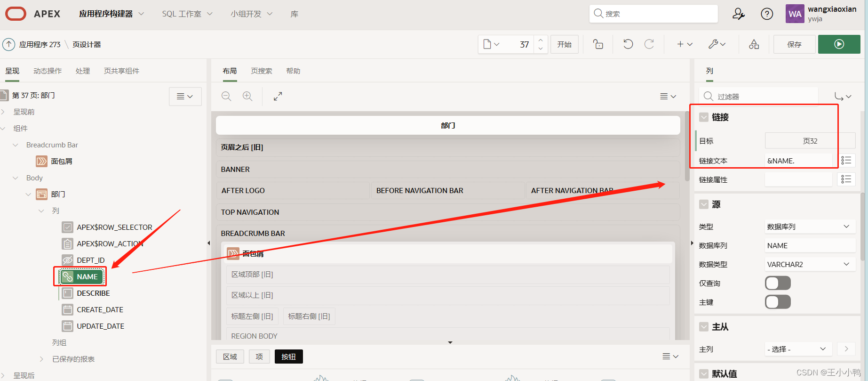Switch to the 处理 tab

(83, 71)
